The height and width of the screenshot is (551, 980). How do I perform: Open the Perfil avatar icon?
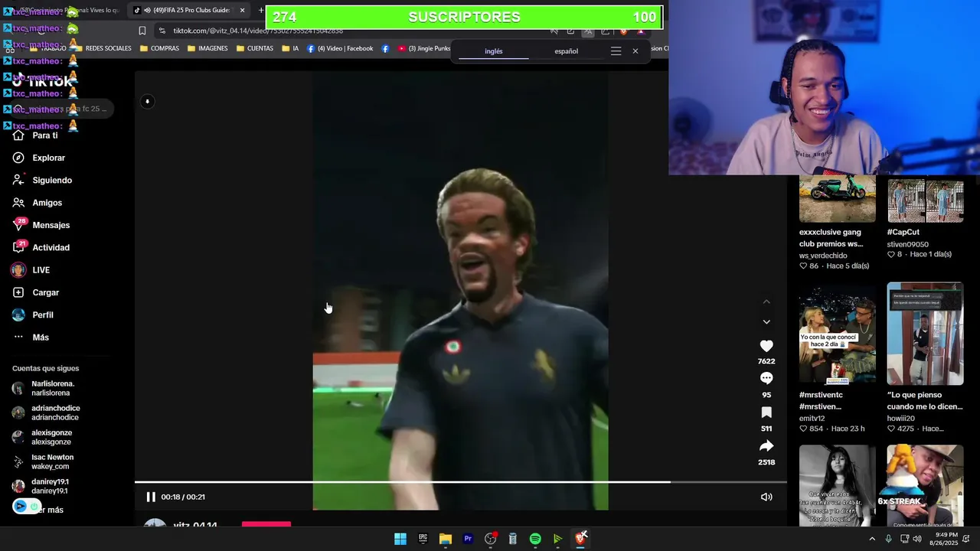18,315
